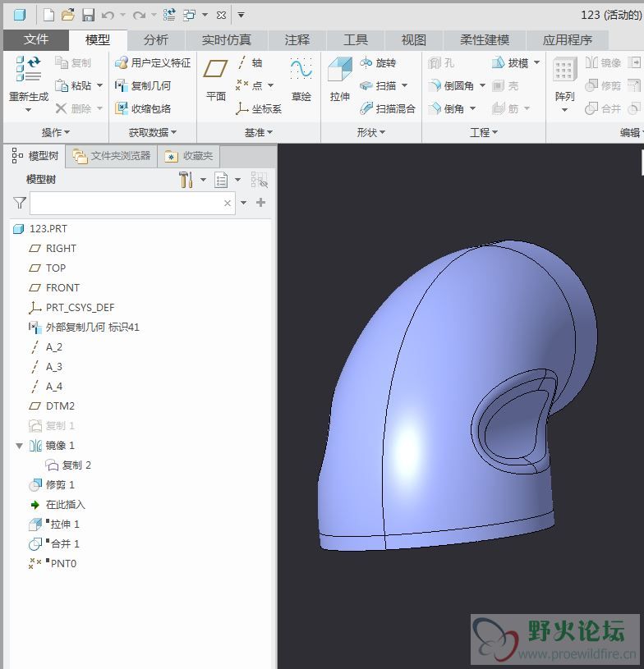The width and height of the screenshot is (644, 669).
Task: Select the Trim 1 (修剪 1) feature
Action: pyautogui.click(x=52, y=484)
